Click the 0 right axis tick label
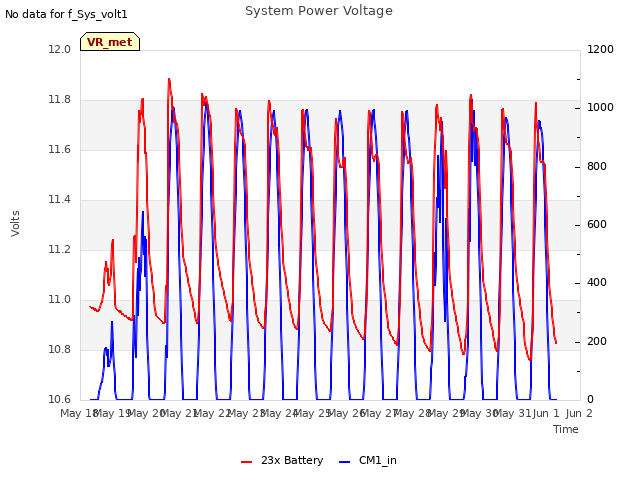Viewport: 640px width, 480px height. click(x=590, y=400)
